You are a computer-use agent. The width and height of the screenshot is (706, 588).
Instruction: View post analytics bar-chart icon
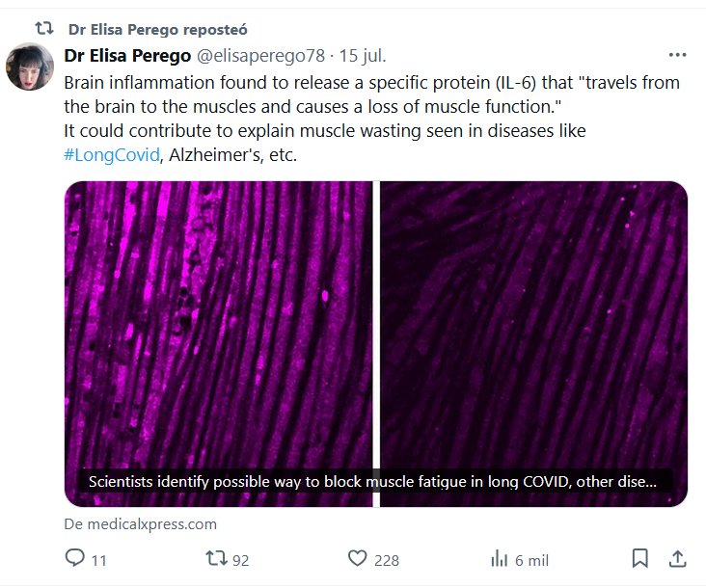tap(500, 559)
